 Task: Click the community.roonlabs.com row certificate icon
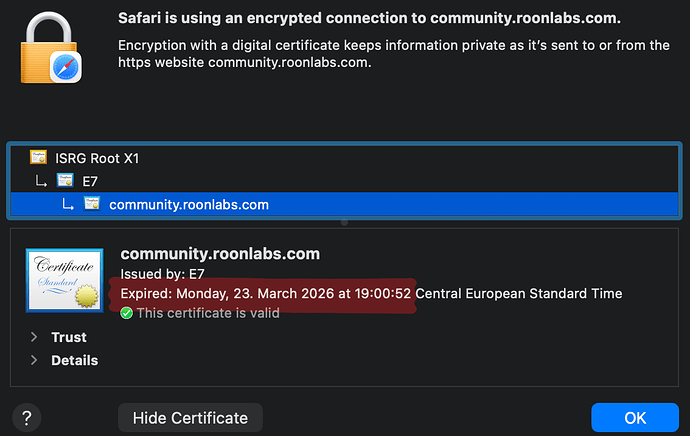click(92, 204)
